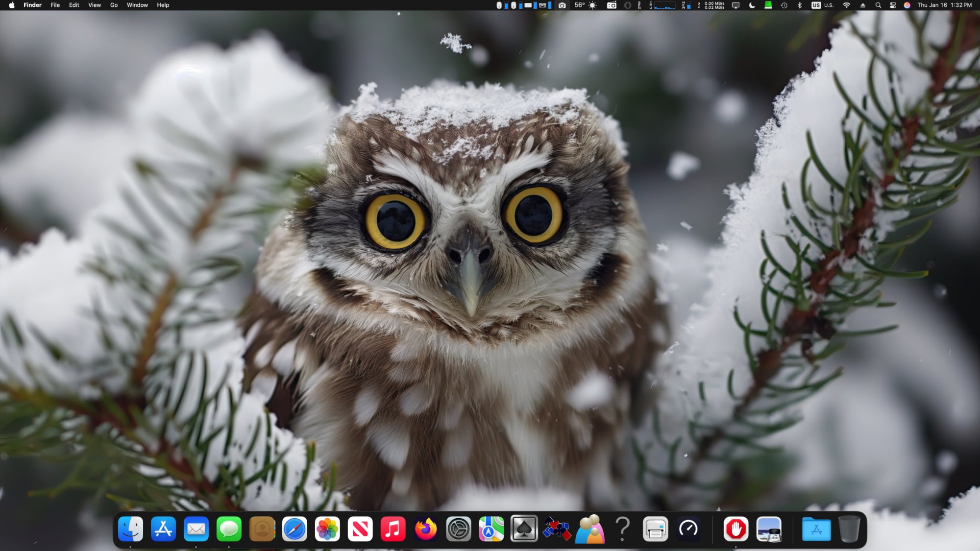This screenshot has width=980, height=551.
Task: Open System Settings gear icon
Action: click(459, 529)
